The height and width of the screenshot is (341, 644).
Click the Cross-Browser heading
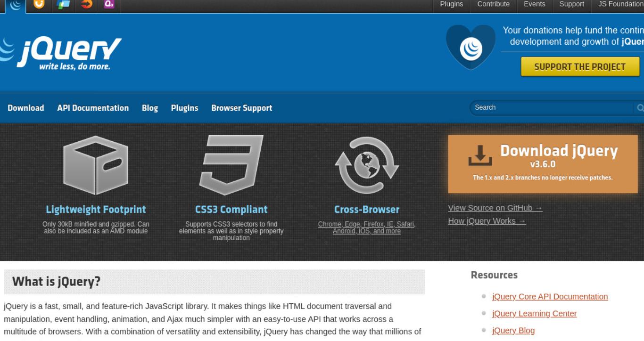click(367, 210)
